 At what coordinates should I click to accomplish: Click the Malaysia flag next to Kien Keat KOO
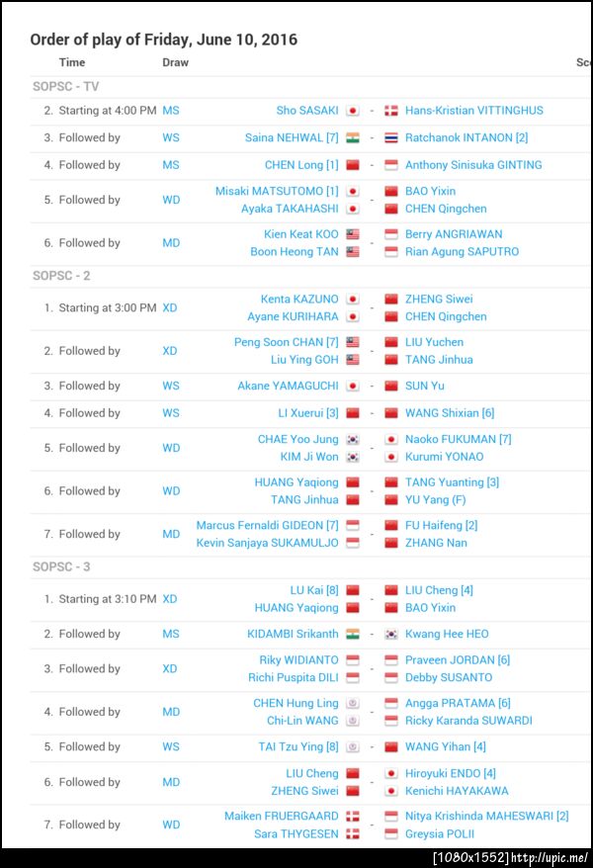coord(353,234)
